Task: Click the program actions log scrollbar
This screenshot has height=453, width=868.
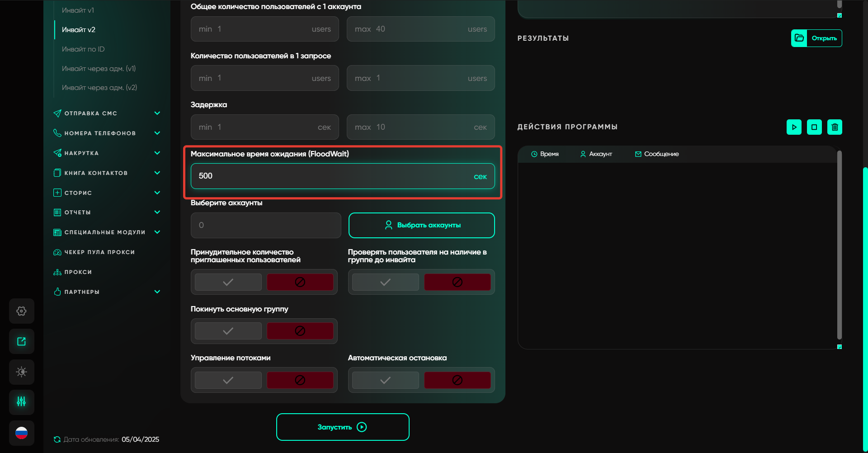Action: coord(839,244)
